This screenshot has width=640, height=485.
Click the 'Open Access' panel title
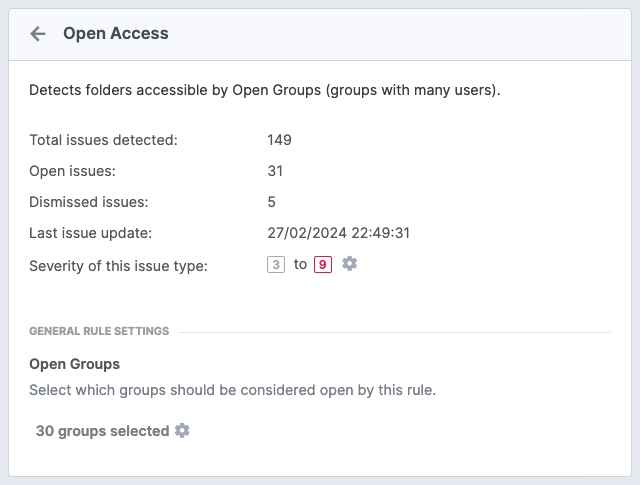pyautogui.click(x=116, y=33)
